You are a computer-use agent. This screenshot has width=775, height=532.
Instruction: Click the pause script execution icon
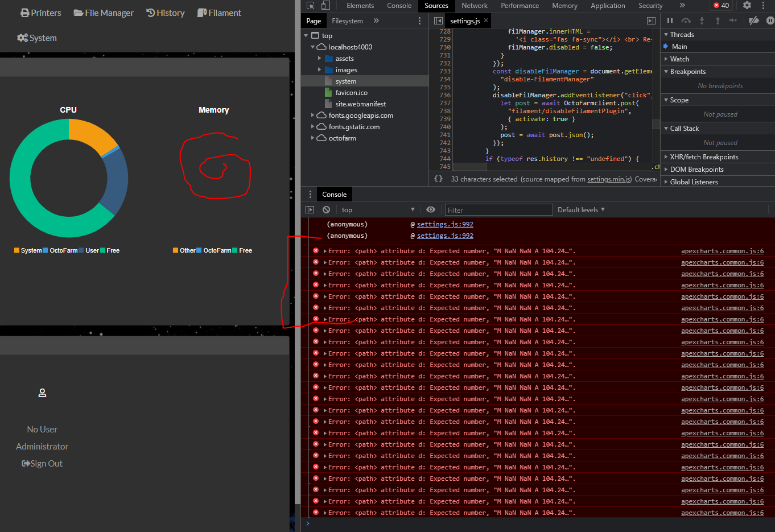[670, 20]
